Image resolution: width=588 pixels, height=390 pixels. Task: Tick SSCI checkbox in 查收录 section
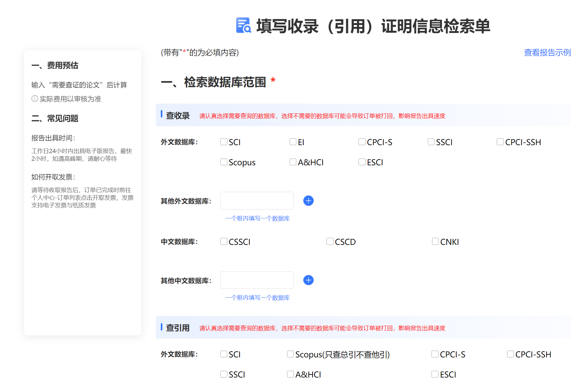(431, 142)
